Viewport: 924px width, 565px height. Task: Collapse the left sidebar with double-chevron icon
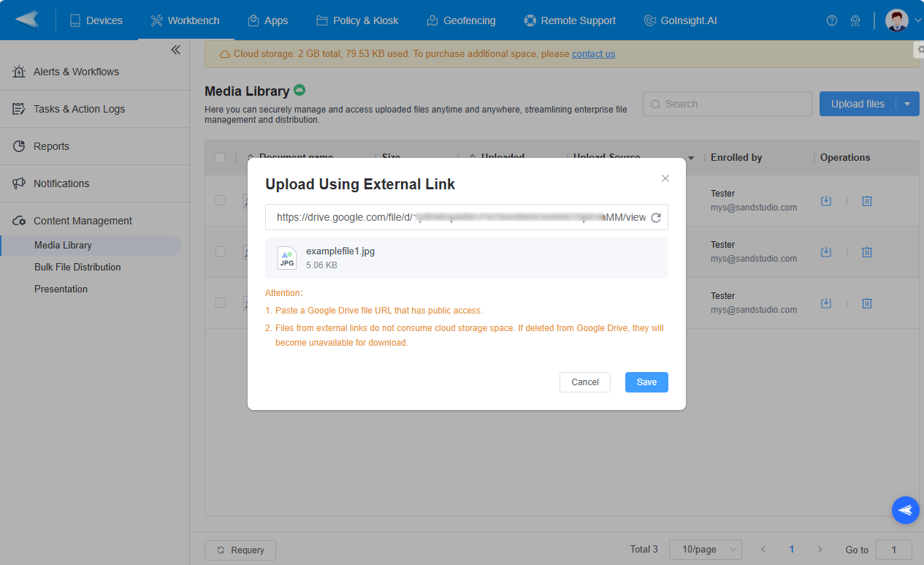coord(175,50)
